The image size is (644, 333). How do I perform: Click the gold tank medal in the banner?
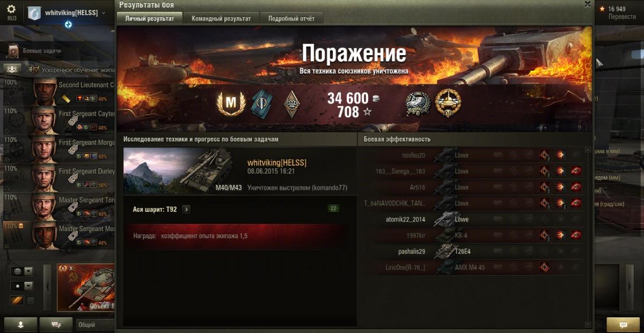tap(448, 102)
